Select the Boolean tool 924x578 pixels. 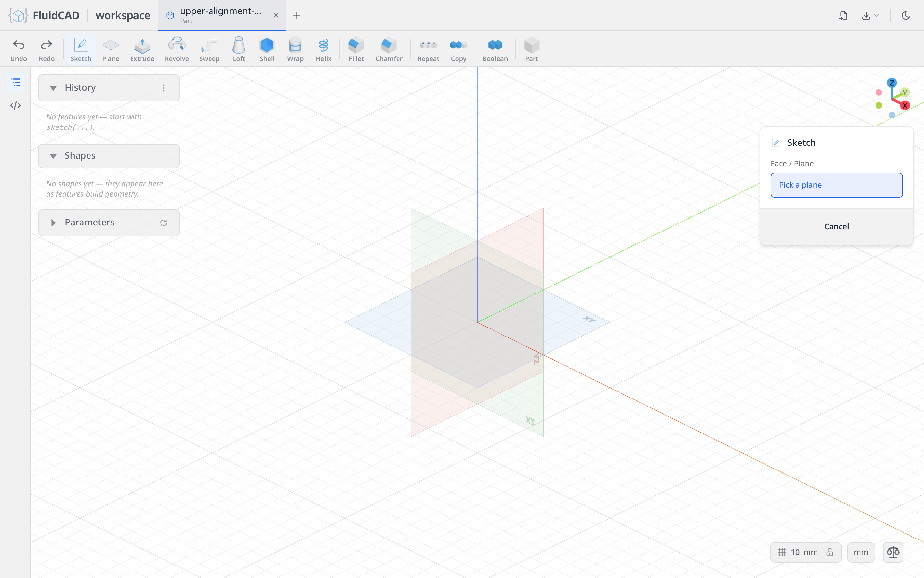click(495, 50)
